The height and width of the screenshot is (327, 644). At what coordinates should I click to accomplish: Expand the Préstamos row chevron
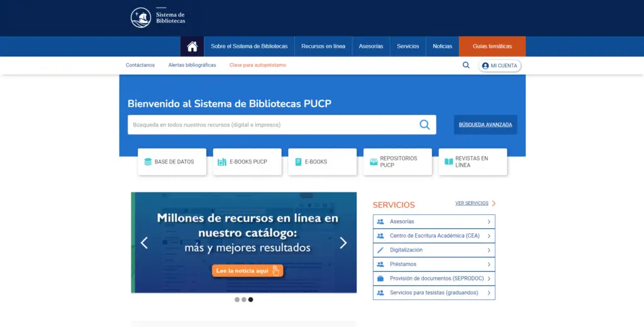pos(489,264)
